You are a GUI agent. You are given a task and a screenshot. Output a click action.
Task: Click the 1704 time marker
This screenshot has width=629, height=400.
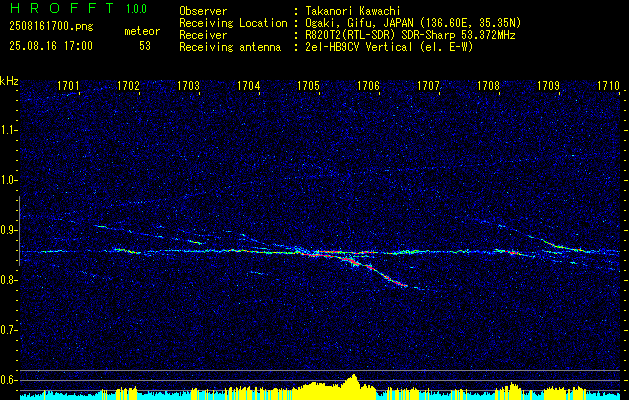point(249,85)
